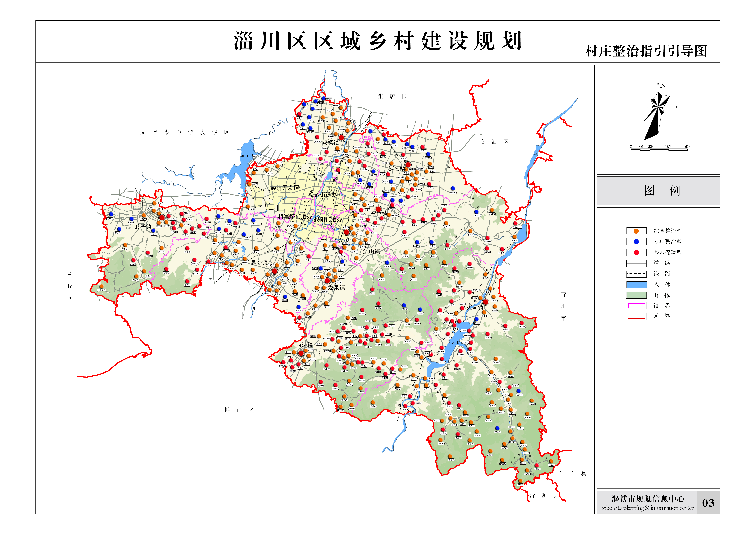
Task: Click the 太河镇 town name label
Action: click(475, 308)
